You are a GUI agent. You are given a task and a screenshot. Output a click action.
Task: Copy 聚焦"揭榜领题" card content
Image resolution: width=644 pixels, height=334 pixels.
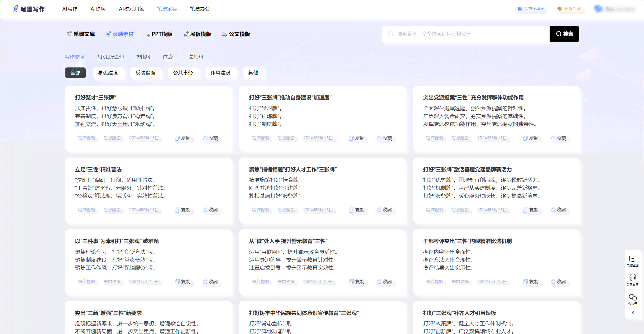click(357, 210)
